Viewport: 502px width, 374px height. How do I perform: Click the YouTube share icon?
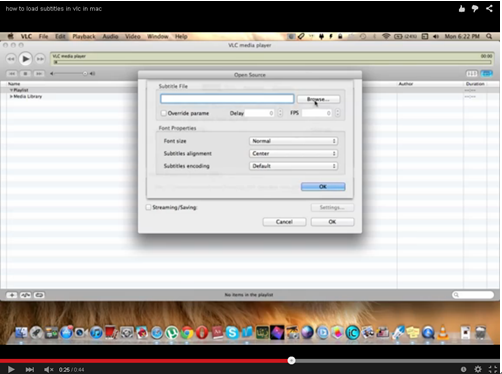pos(489,9)
